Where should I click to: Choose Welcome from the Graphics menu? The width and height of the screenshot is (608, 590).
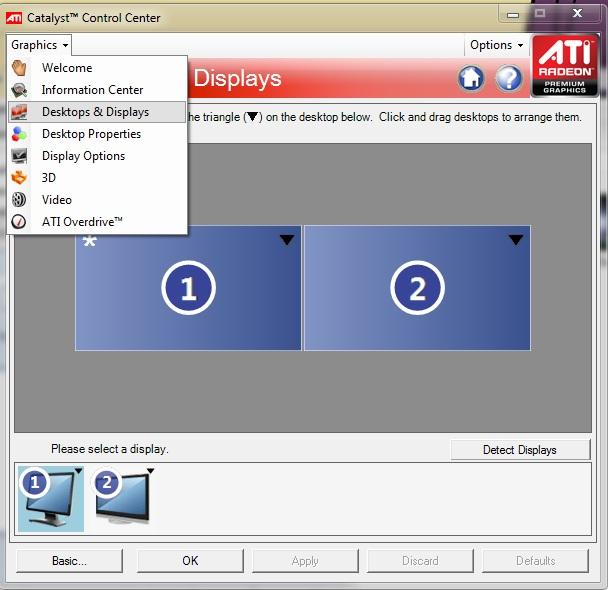(x=67, y=68)
